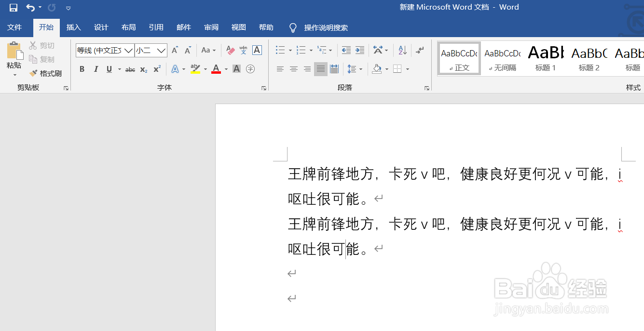Viewport: 644px width, 331px height.
Task: Undo the last action
Action: 30,7
